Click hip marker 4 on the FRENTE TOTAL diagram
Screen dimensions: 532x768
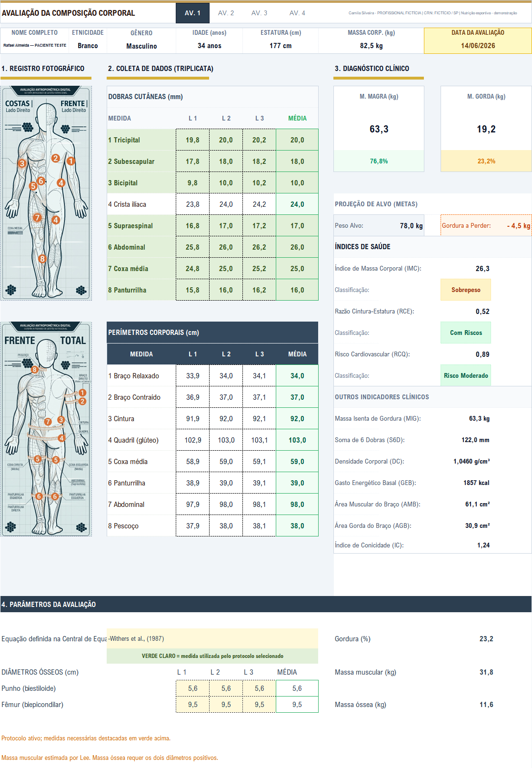(x=61, y=438)
